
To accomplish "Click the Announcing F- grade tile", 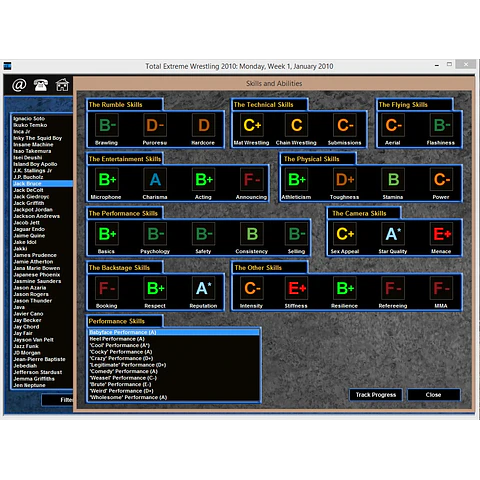I will [x=252, y=179].
